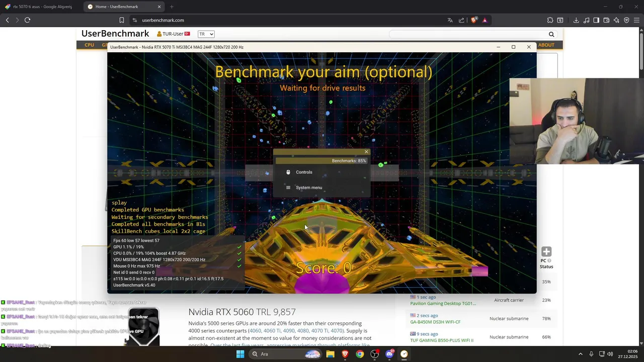Screen dimensions: 644x362
Task: Open the downloads icon in the browser toolbar
Action: point(576,20)
